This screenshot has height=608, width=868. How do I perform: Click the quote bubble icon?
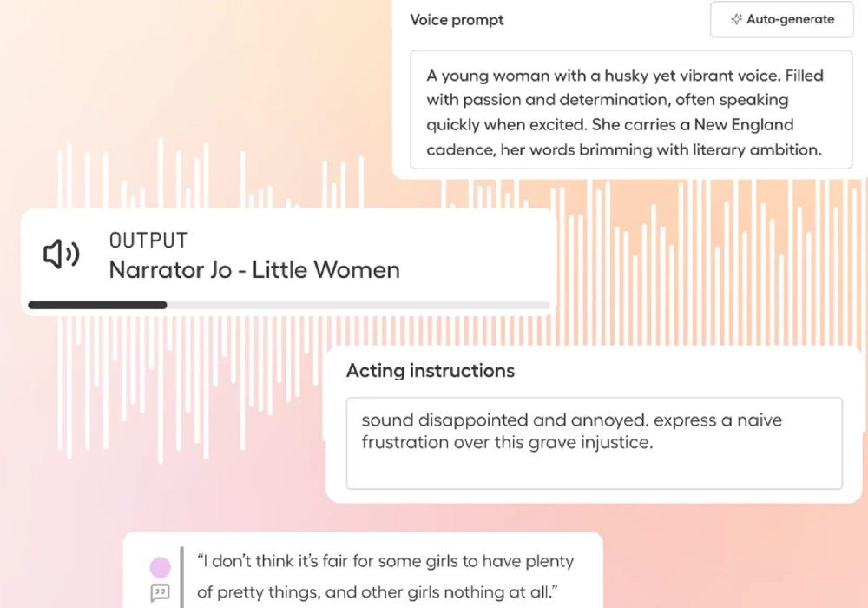pyautogui.click(x=160, y=593)
